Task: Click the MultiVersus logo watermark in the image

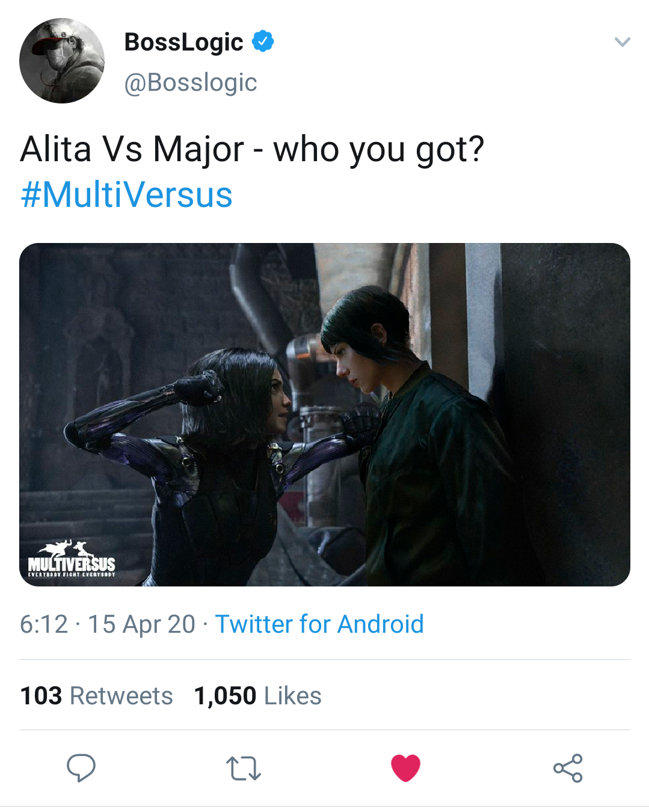Action: coord(72,560)
